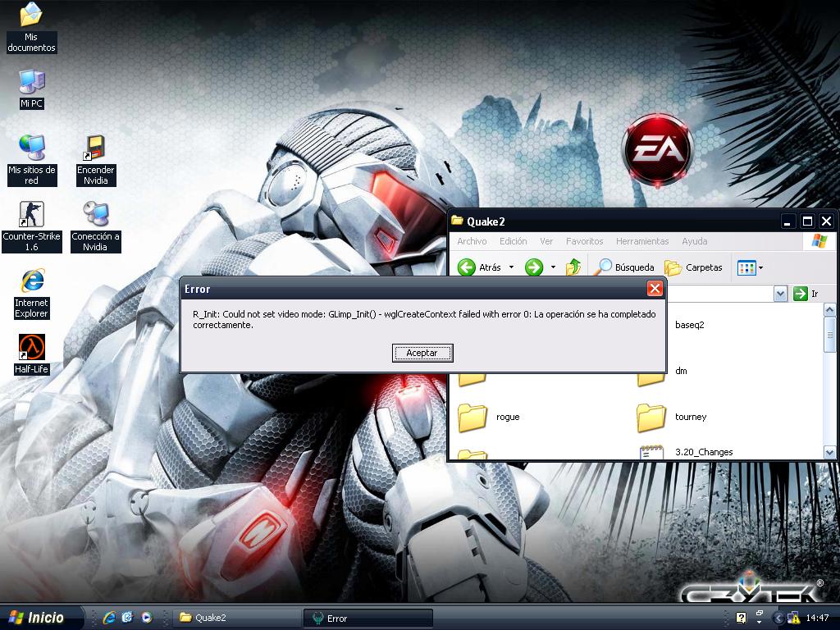Open forward history dropdown arrow

(x=553, y=267)
